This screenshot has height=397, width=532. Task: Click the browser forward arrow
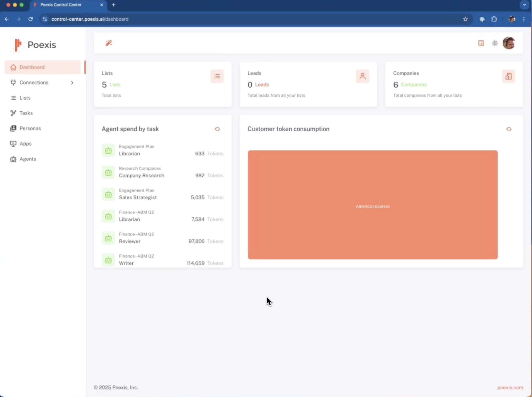[19, 19]
